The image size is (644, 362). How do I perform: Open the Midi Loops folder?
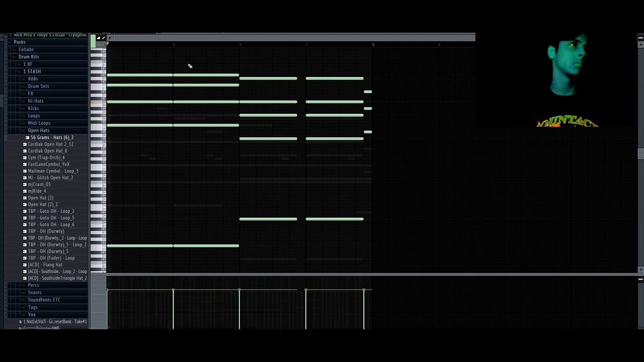click(39, 123)
